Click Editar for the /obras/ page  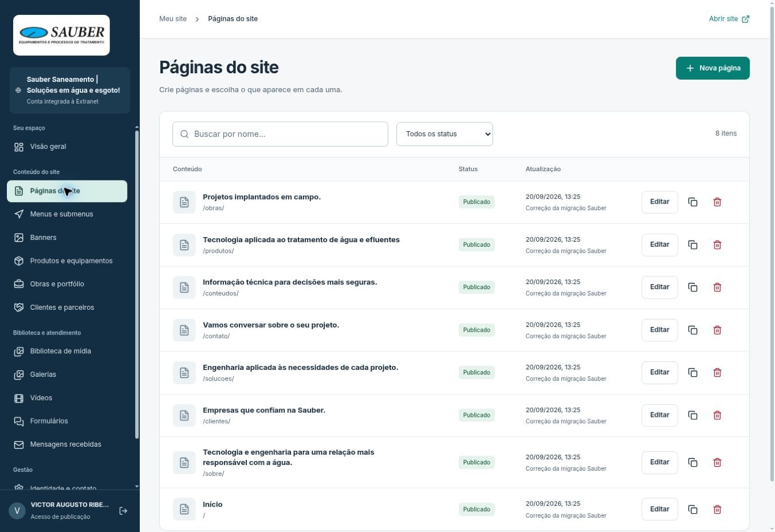coord(659,202)
